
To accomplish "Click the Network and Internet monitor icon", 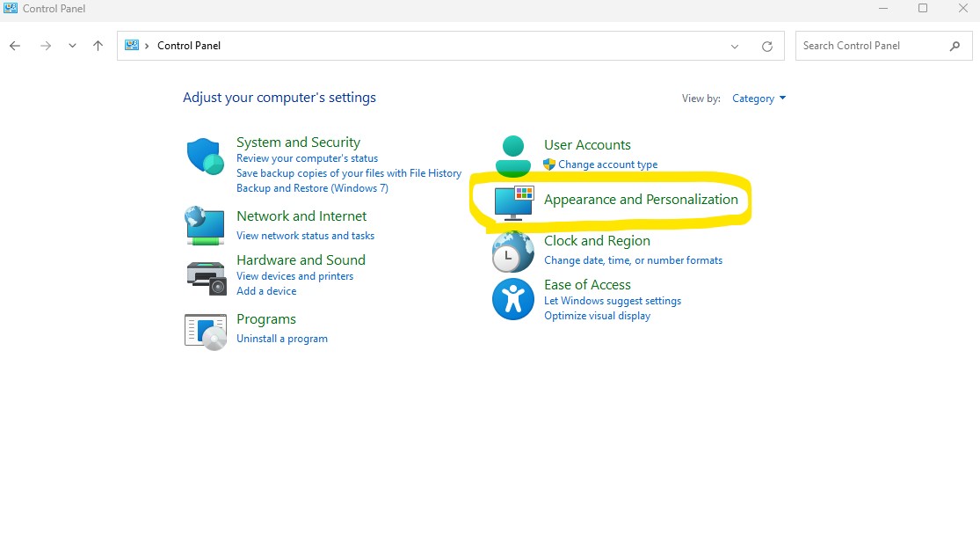I will pos(204,226).
